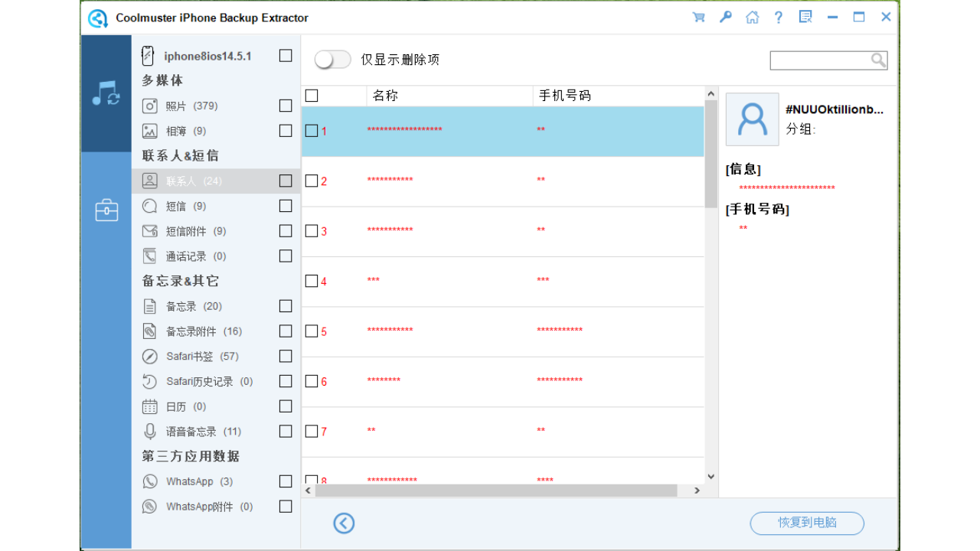
Task: Click the phone icon beside iphone8ios14.5.1
Action: 148,55
